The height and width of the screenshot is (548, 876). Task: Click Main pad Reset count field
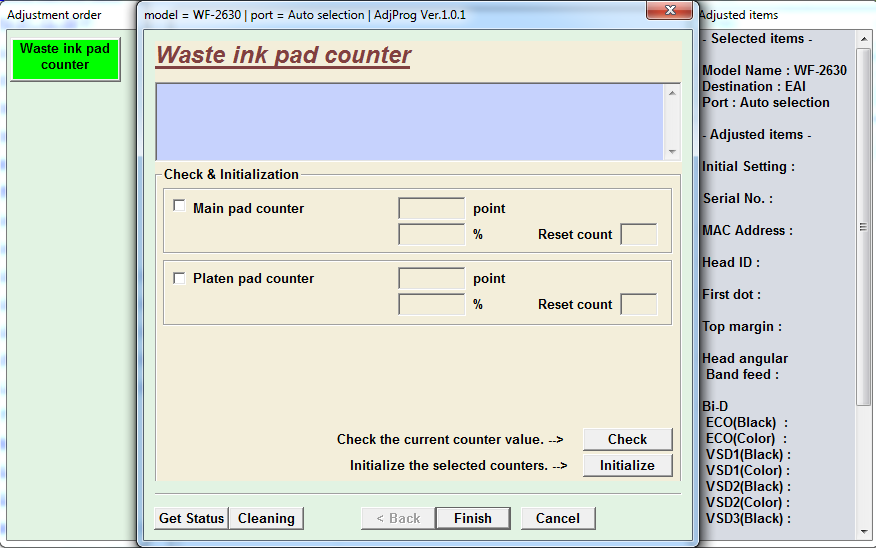coord(639,235)
